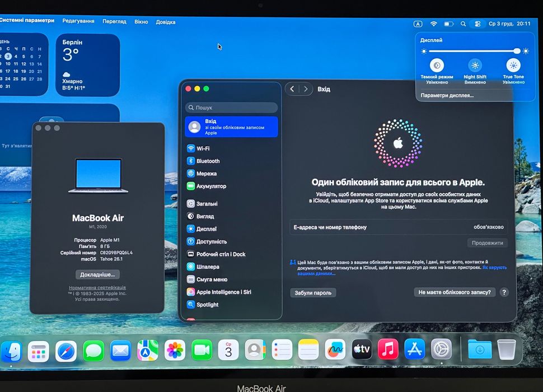Click the input source A indicator
This screenshot has width=543, height=392.
pyautogui.click(x=418, y=24)
